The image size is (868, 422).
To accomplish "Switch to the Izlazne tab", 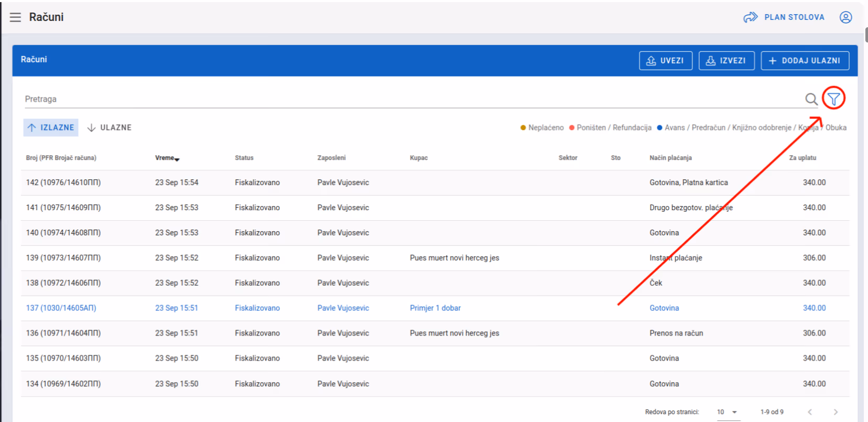I will 51,127.
